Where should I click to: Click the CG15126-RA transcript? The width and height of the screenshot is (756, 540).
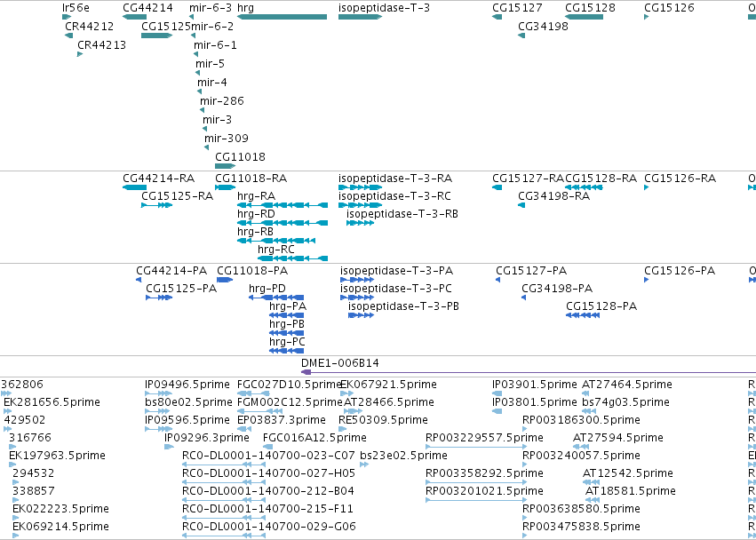tap(647, 187)
